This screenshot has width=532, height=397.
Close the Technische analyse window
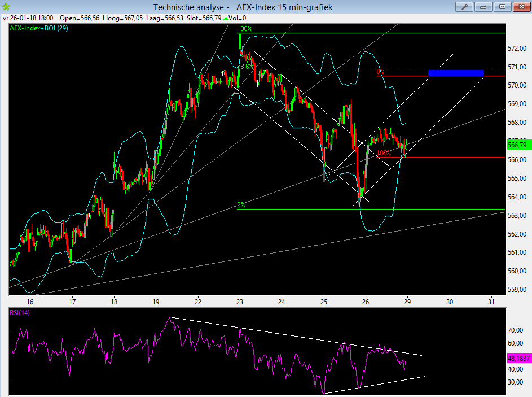(x=521, y=7)
